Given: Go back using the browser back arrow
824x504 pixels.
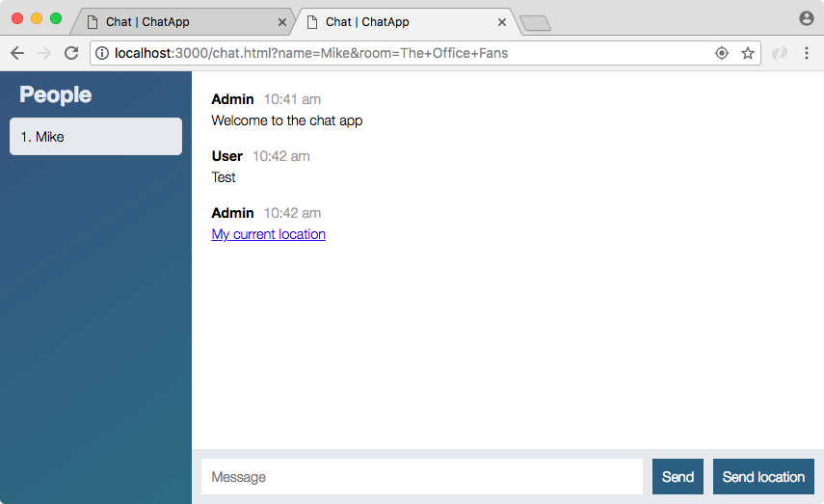Looking at the screenshot, I should point(17,53).
